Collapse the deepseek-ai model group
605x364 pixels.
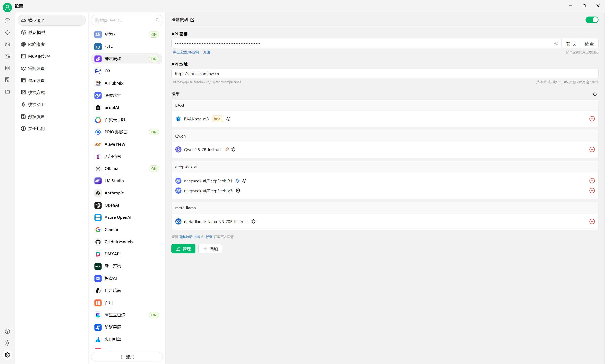coord(385,167)
